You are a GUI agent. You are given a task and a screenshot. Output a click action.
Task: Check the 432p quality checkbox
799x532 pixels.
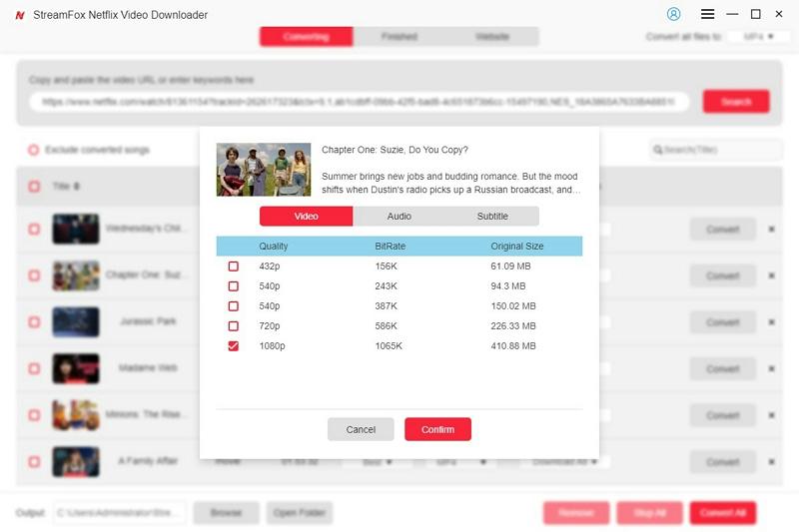pyautogui.click(x=234, y=266)
